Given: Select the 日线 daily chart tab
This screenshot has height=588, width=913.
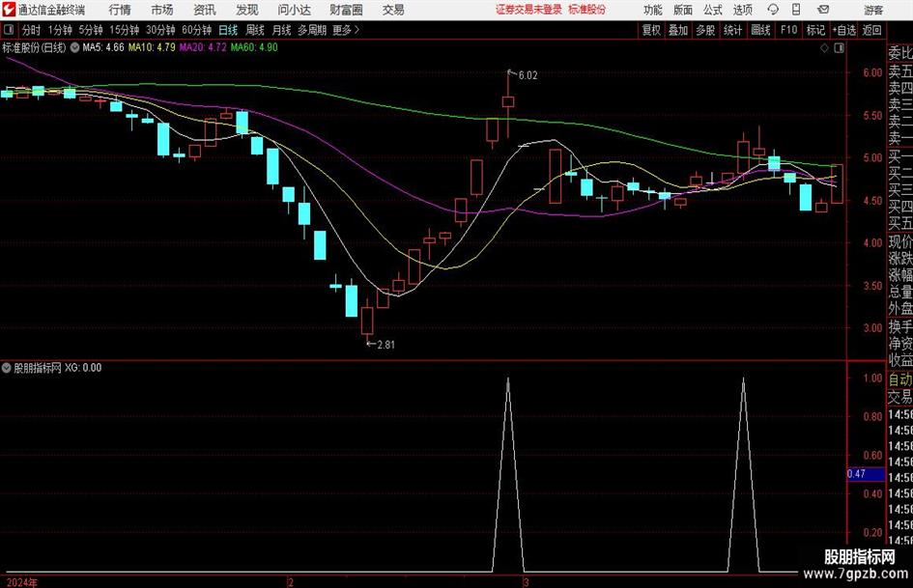Looking at the screenshot, I should tap(228, 30).
